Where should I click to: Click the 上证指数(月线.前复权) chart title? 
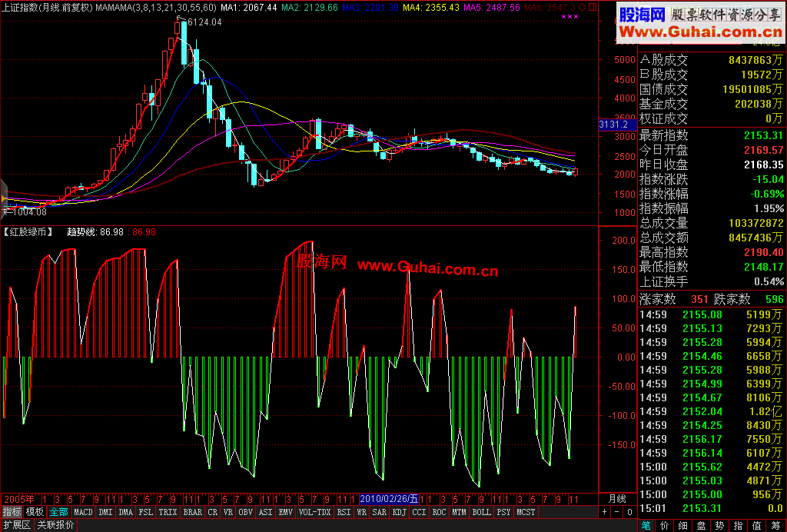(x=47, y=7)
